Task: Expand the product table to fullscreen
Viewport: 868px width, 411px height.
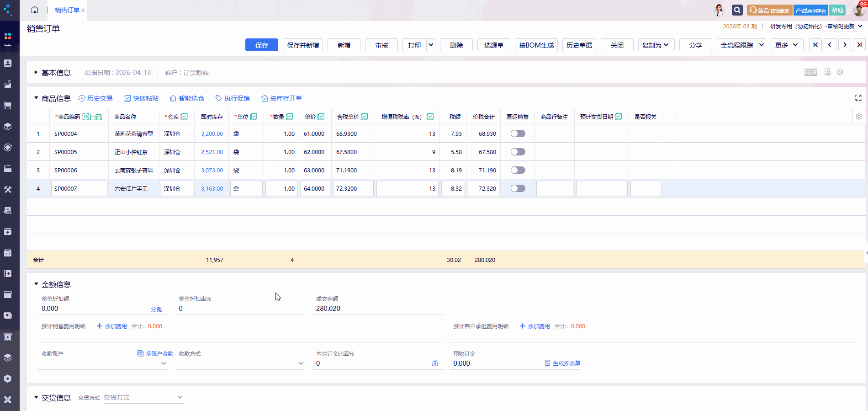Action: [x=858, y=98]
